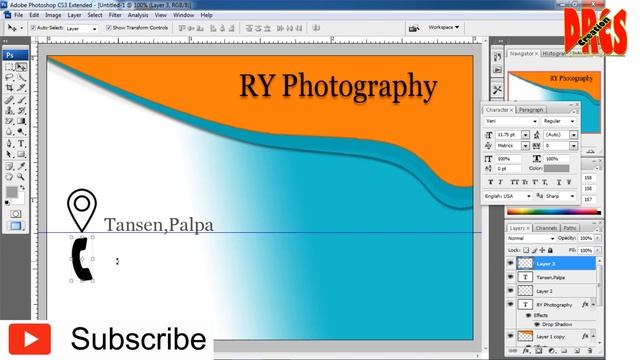Open the font style Regular dropdown
Screen dimensions: 640x360
[x=558, y=121]
